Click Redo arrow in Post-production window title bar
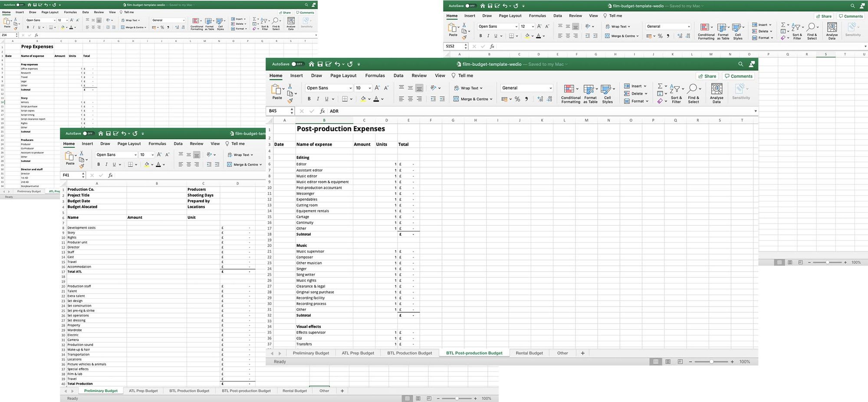 (x=350, y=64)
